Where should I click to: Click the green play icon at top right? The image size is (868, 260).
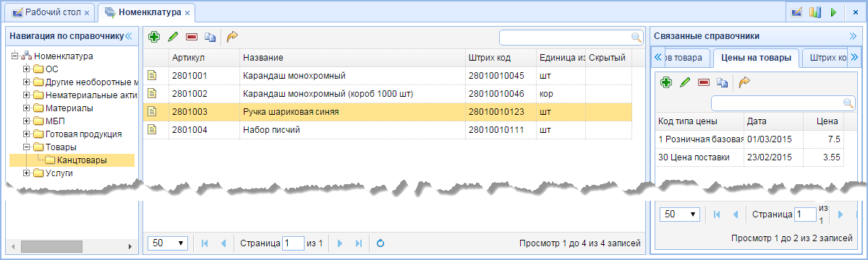[x=833, y=12]
